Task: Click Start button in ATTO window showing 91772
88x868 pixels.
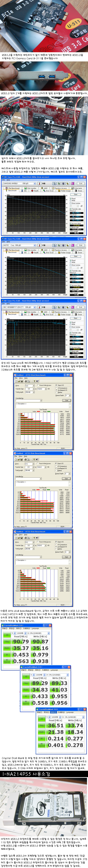Action: (x=67, y=400)
